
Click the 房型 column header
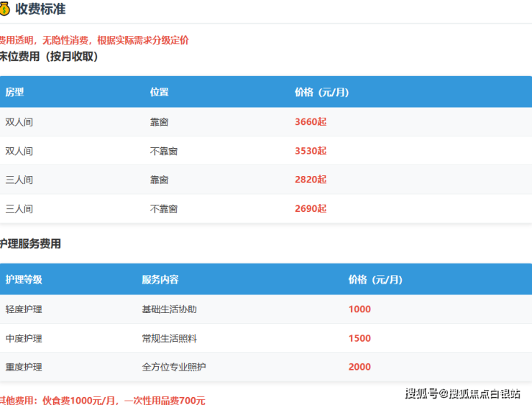(14, 93)
